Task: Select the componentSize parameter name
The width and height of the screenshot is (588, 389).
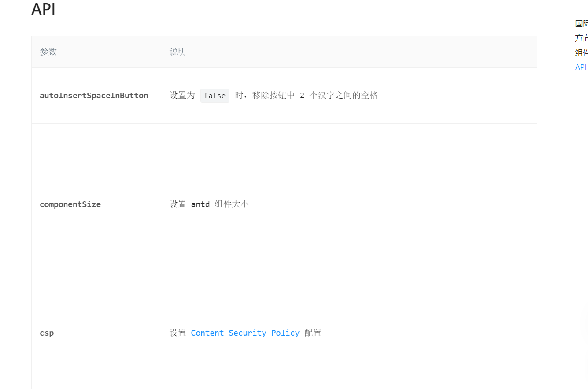Action: tap(70, 204)
